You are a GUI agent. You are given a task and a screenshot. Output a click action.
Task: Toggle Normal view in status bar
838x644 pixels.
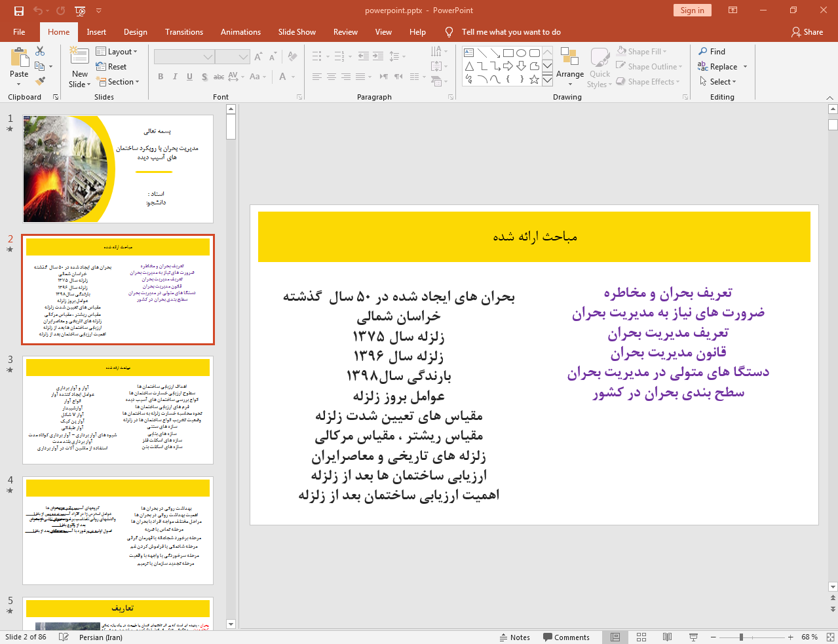615,637
